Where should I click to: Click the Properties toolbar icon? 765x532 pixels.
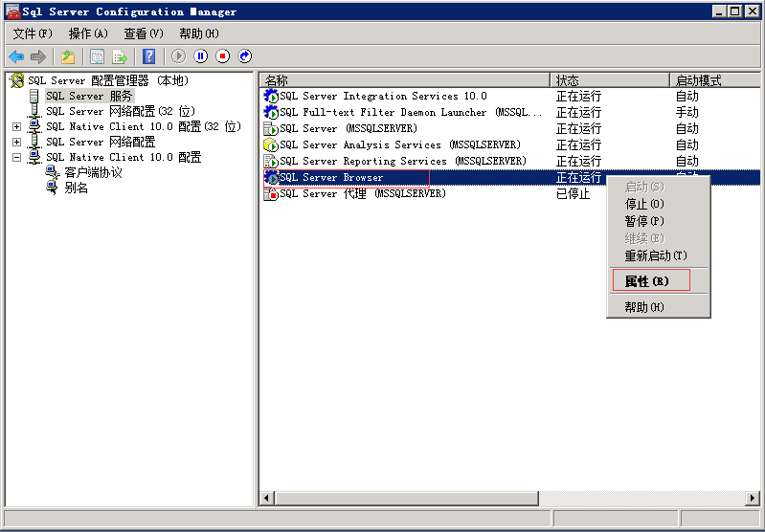coord(97,56)
